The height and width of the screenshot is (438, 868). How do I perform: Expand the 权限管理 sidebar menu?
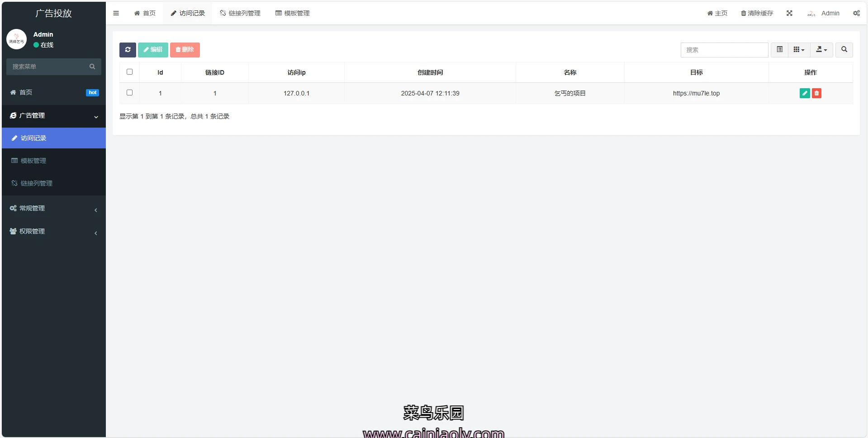[x=53, y=231]
